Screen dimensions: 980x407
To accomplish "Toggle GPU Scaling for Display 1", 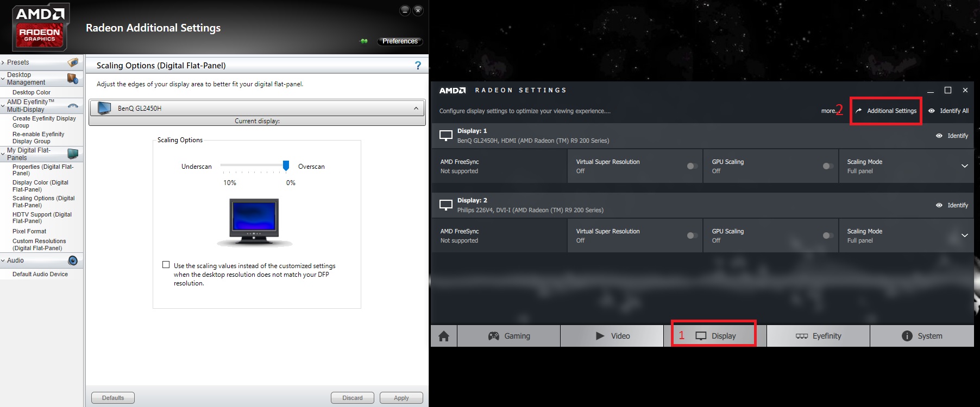I will click(828, 166).
